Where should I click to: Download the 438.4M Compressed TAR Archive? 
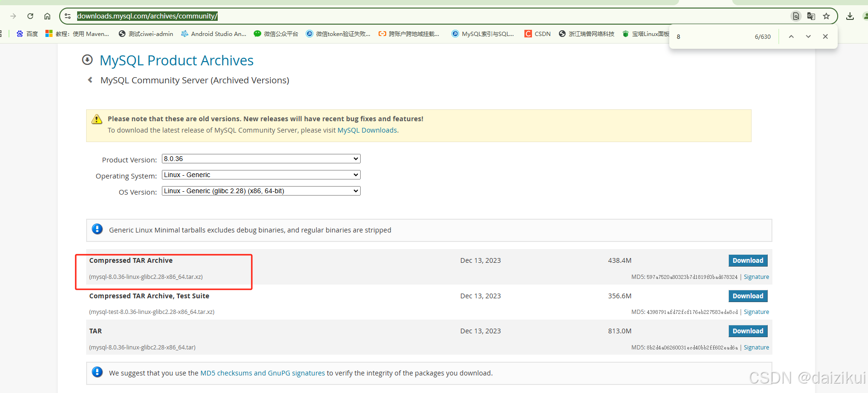click(748, 260)
